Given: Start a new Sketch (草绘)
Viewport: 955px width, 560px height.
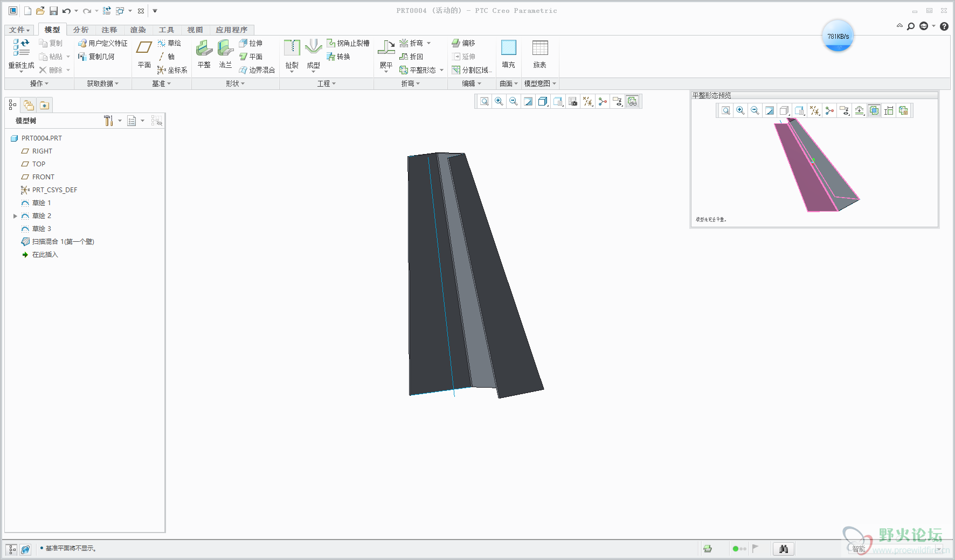Looking at the screenshot, I should tap(169, 43).
